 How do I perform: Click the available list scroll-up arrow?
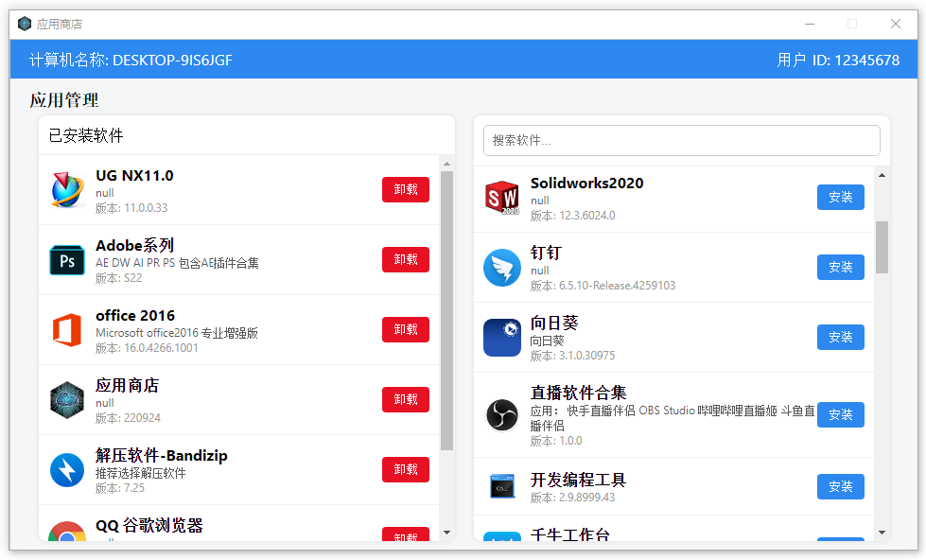tap(882, 175)
